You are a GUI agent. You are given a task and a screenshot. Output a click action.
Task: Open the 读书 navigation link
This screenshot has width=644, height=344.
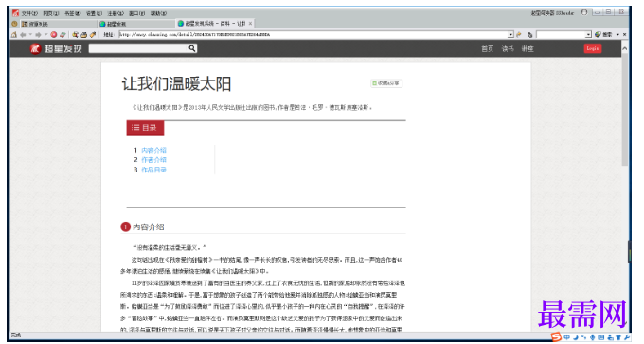click(x=508, y=49)
